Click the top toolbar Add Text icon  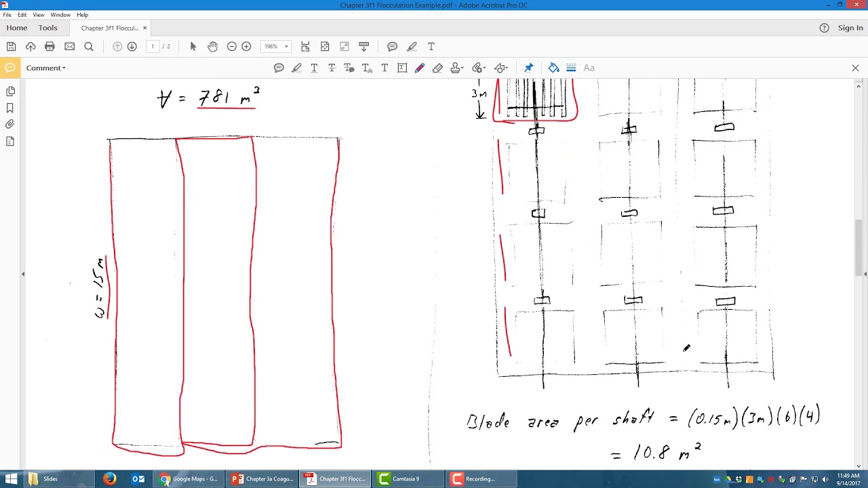tap(431, 47)
